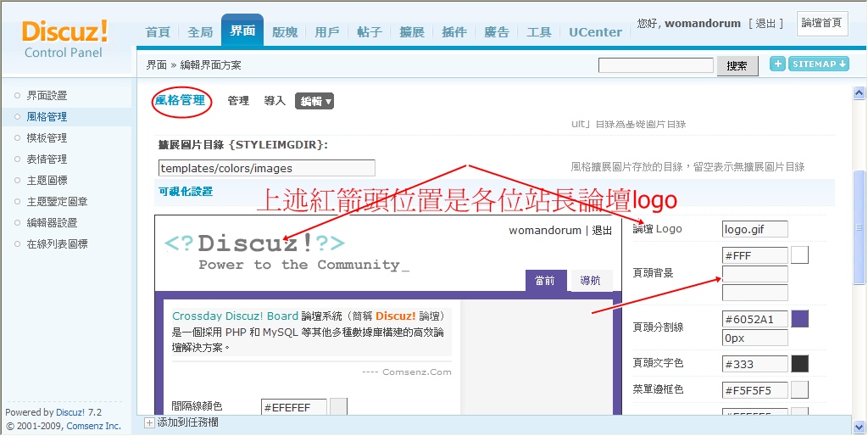
Task: Open the 間隔線顏色 color swatch
Action: (339, 406)
